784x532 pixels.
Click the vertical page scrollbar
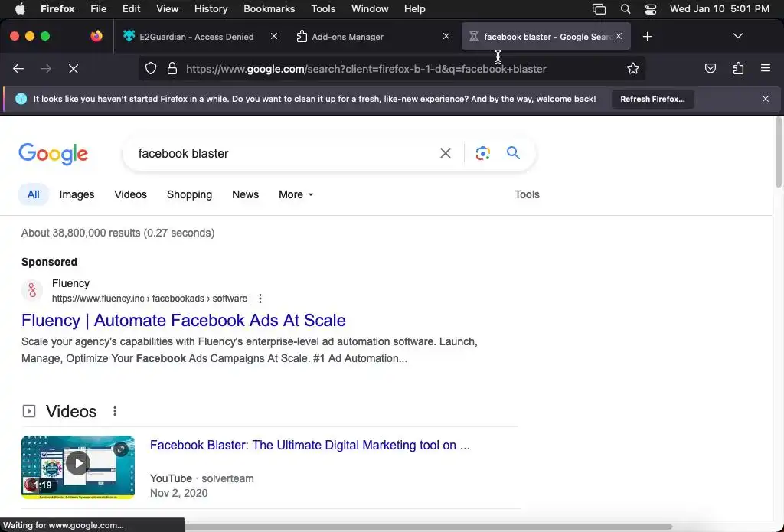[x=779, y=153]
